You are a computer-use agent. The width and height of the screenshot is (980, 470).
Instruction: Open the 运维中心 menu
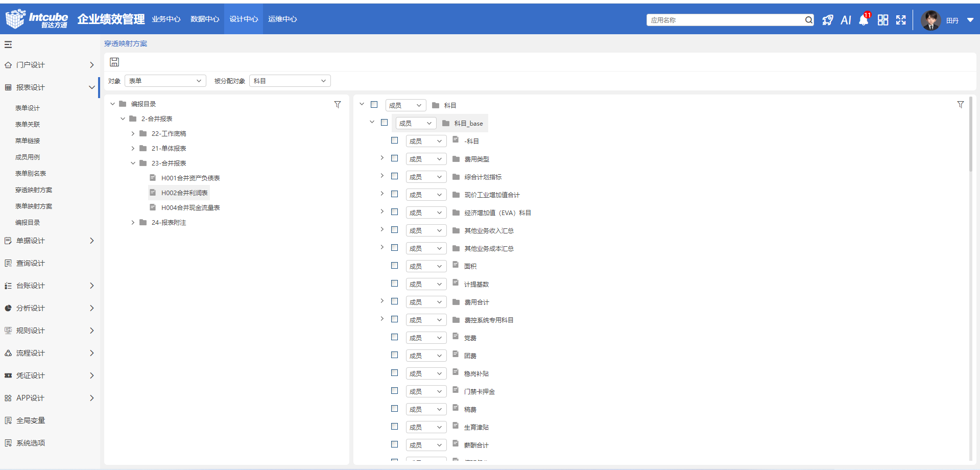282,19
